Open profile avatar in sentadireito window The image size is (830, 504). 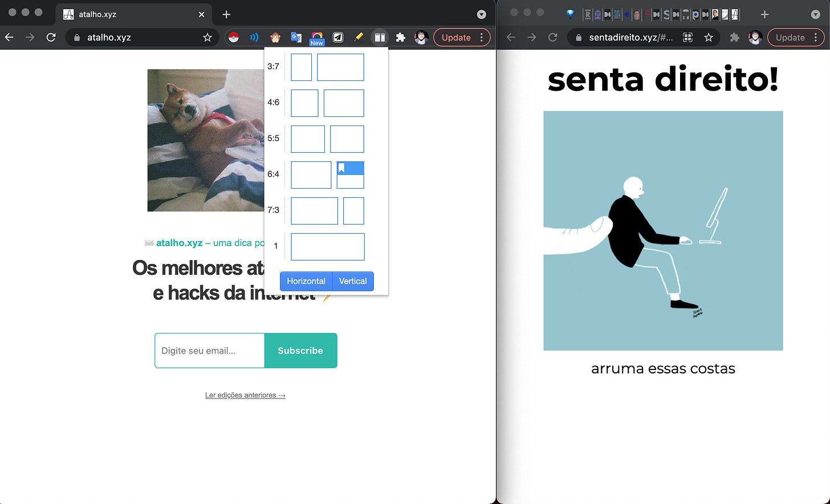point(755,38)
